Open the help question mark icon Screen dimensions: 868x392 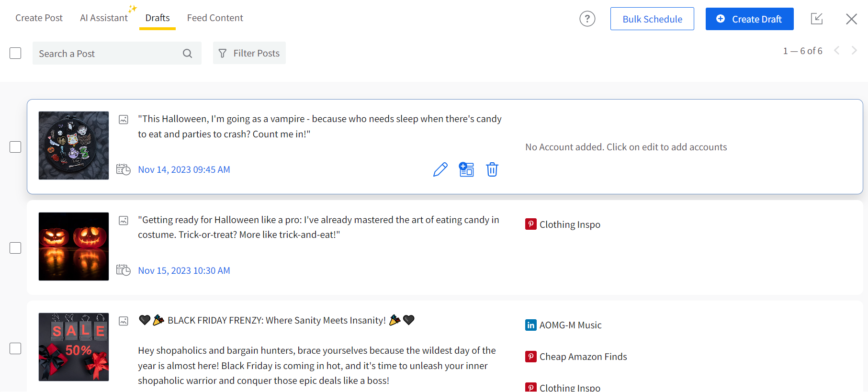[x=587, y=19]
